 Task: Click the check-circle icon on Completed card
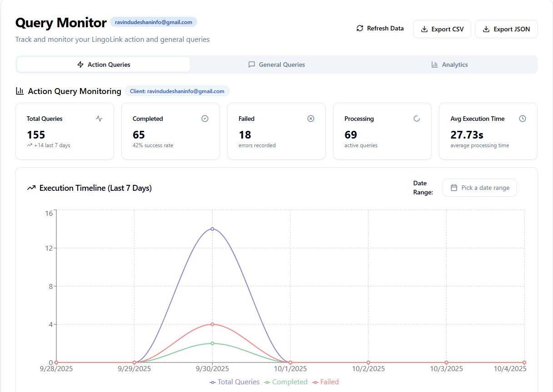(205, 118)
